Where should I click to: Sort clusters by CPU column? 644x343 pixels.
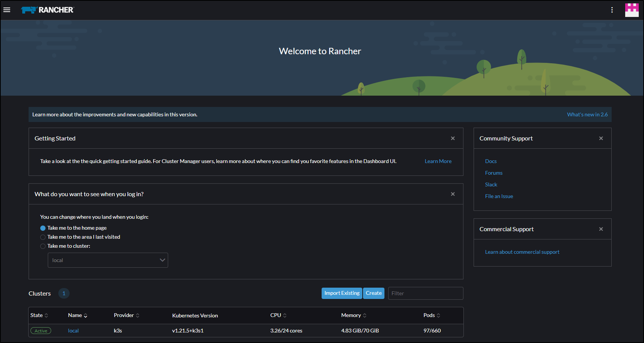278,316
